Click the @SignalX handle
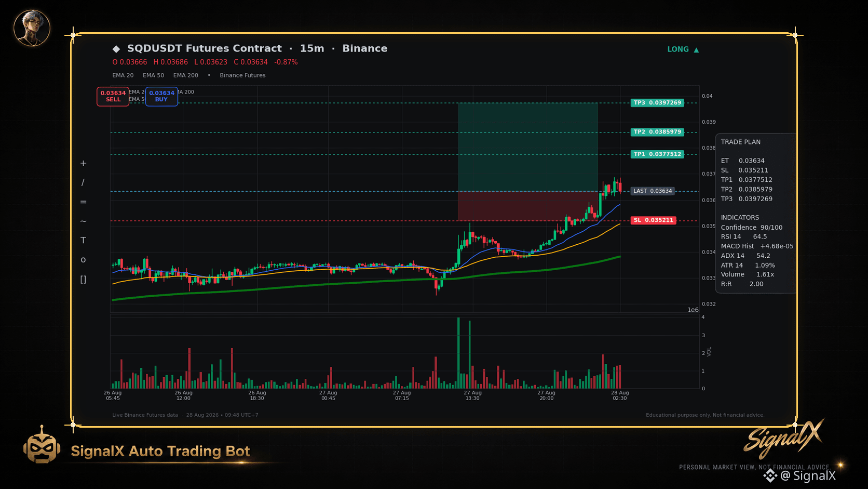 click(x=808, y=475)
